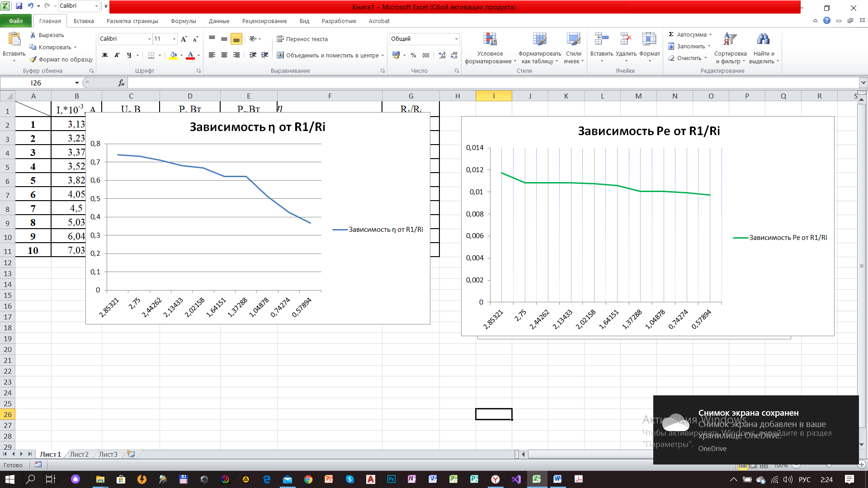Open the Заполнить (Fill) dropdown
The image size is (868, 488).
click(709, 46)
